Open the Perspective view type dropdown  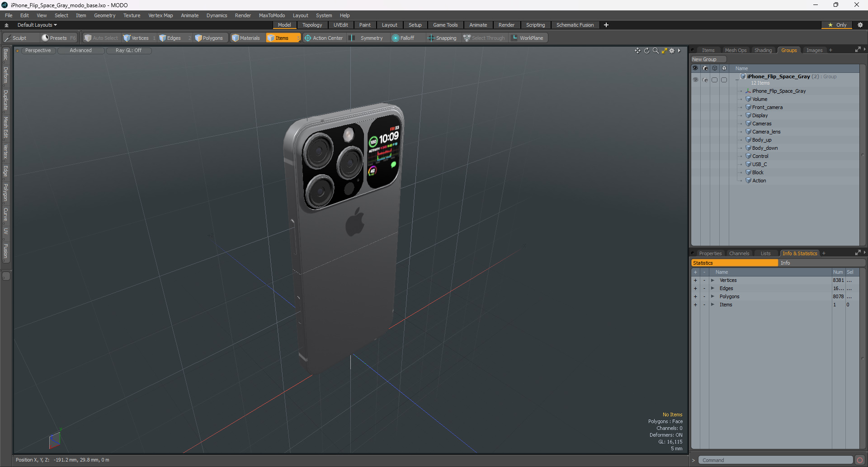(x=38, y=51)
